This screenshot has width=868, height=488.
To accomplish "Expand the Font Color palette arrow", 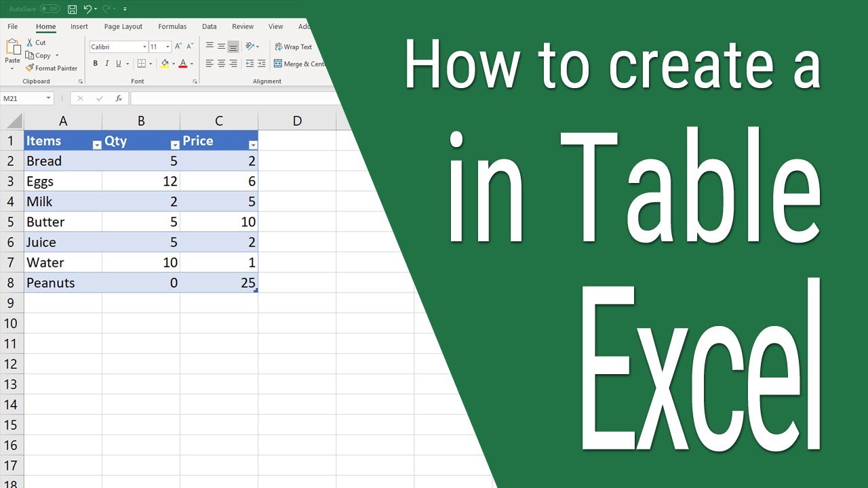I will [192, 64].
